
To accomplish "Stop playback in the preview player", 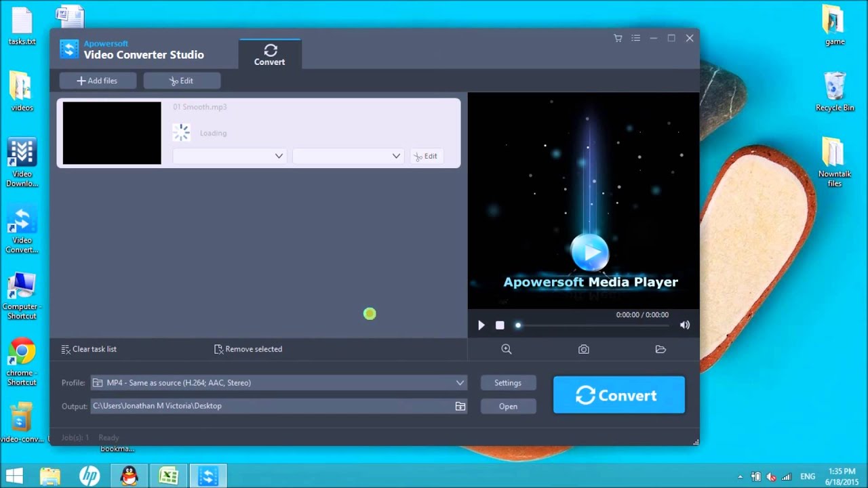I will pyautogui.click(x=500, y=325).
